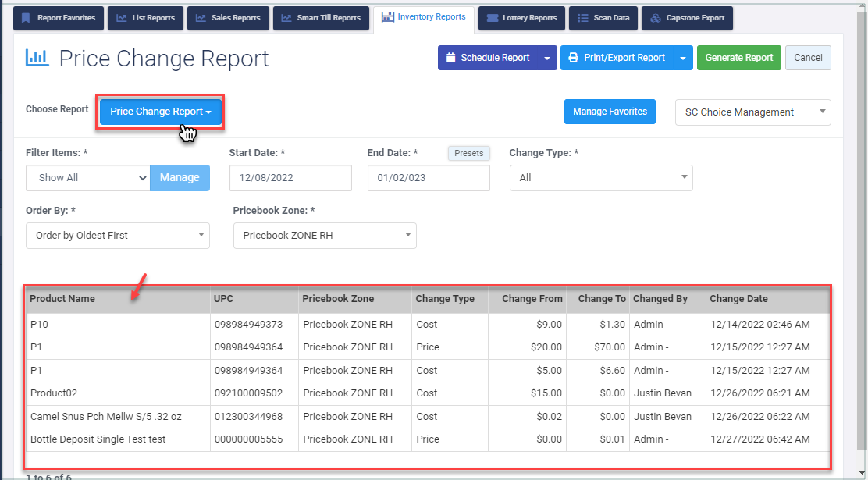The image size is (868, 480).
Task: Click the bar chart icon beside page title
Action: coord(37,58)
